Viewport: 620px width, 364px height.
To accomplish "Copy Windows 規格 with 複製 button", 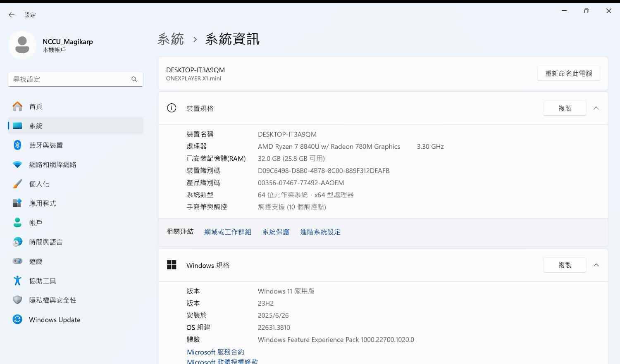I will point(565,265).
